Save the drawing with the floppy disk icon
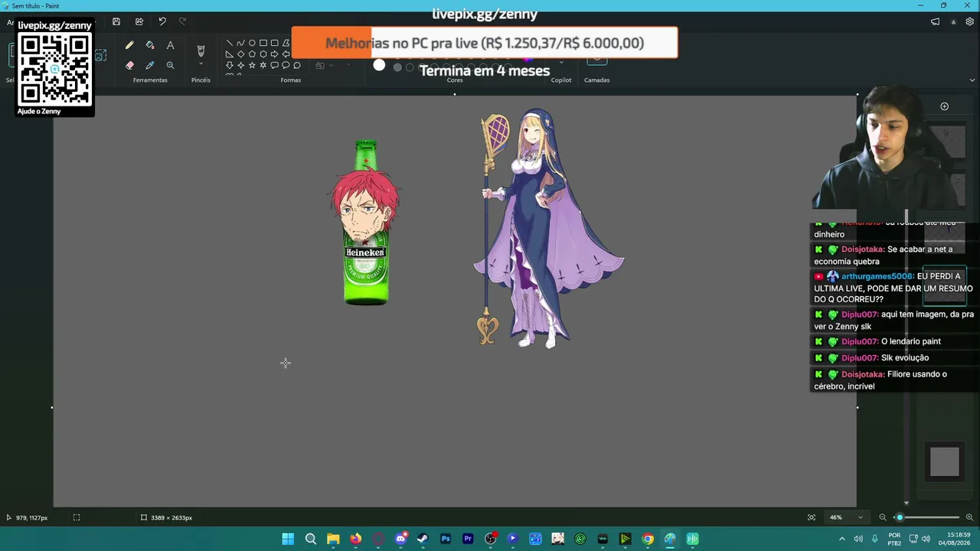 pos(116,21)
